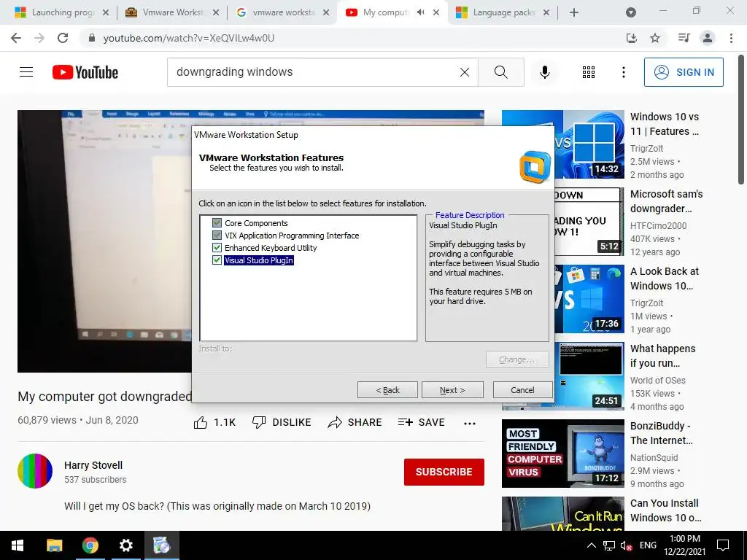
Task: Go to YouTube home via logo
Action: [x=85, y=72]
